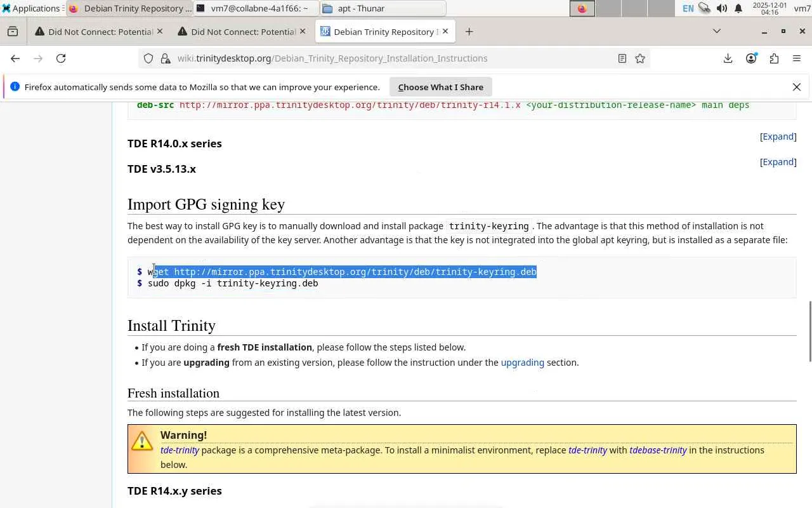Click the blue info icon in the notification bar
Viewport: 812px width, 508px height.
click(x=15, y=87)
